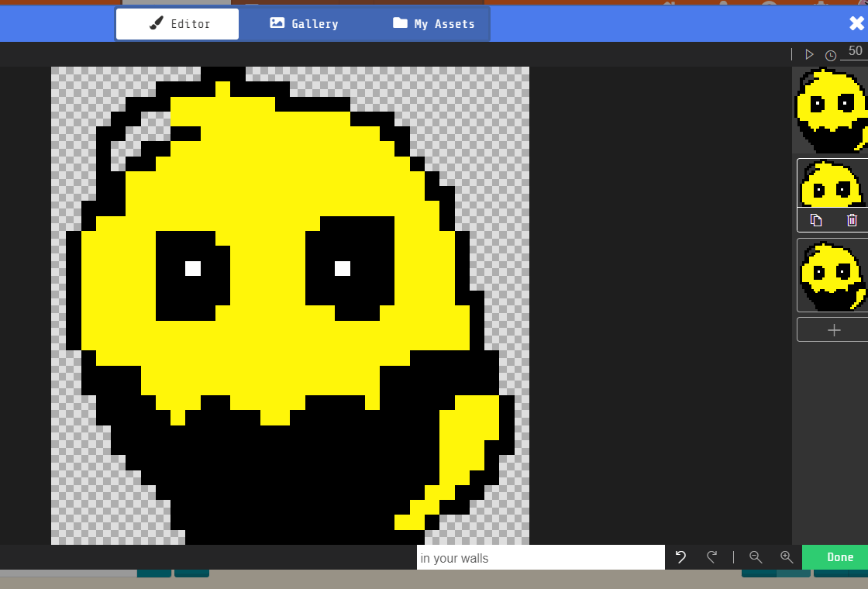Duplicate the selected animation frame
This screenshot has height=589, width=868.
tap(816, 220)
